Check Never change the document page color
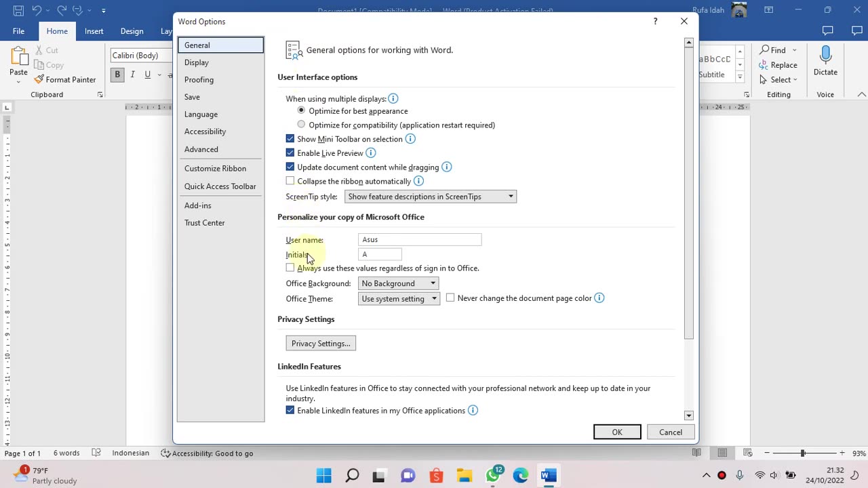The height and width of the screenshot is (488, 868). click(x=450, y=298)
